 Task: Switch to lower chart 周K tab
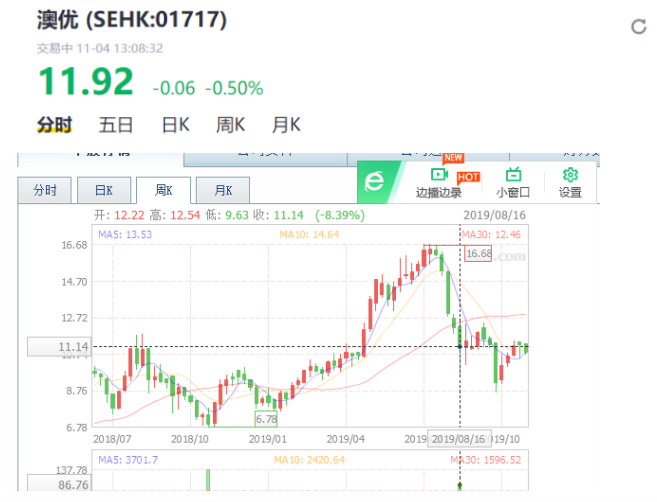point(163,190)
